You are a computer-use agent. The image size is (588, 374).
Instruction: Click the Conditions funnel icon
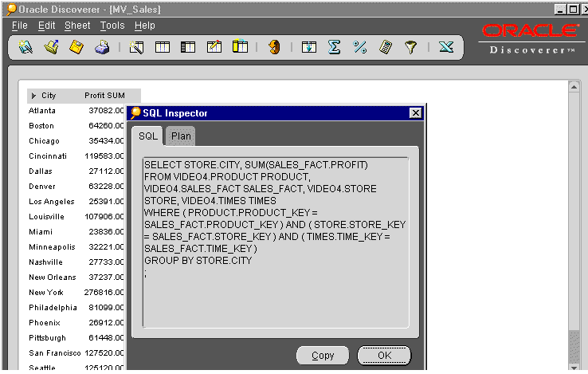click(411, 48)
